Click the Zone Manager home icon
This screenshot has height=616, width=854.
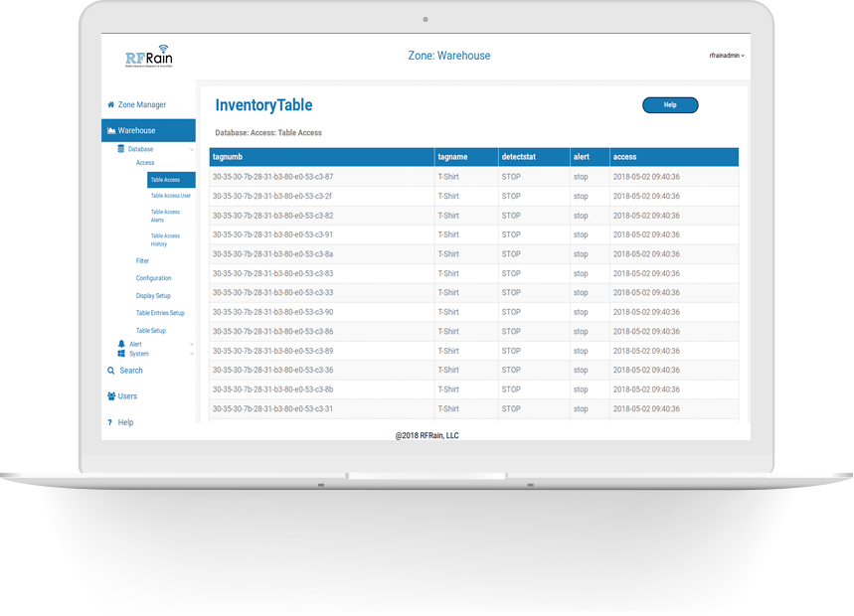point(111,104)
